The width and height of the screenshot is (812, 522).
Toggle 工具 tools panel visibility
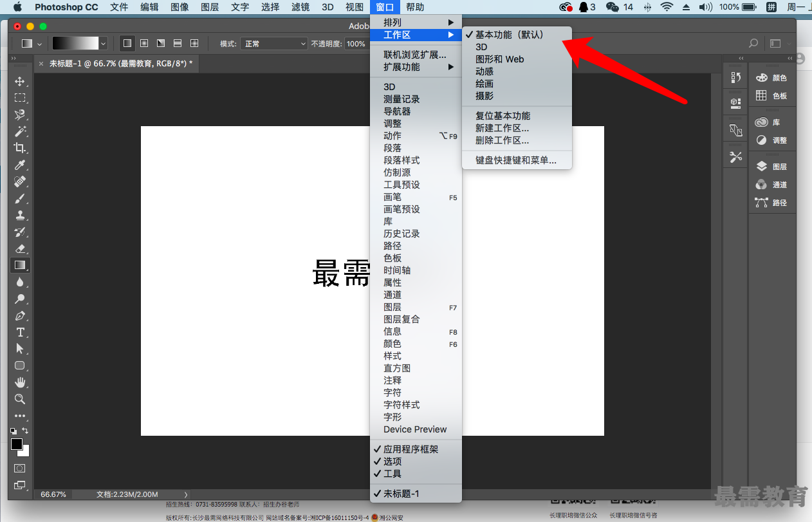pos(416,474)
